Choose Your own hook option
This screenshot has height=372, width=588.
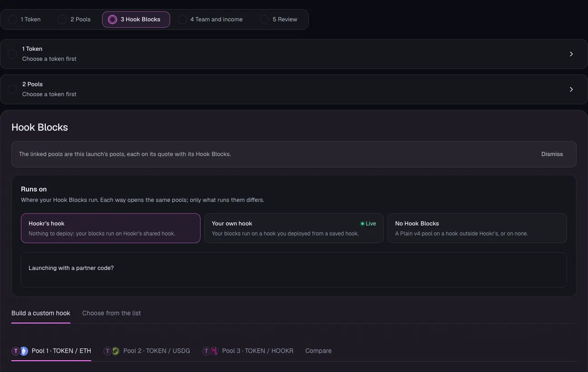click(x=294, y=228)
